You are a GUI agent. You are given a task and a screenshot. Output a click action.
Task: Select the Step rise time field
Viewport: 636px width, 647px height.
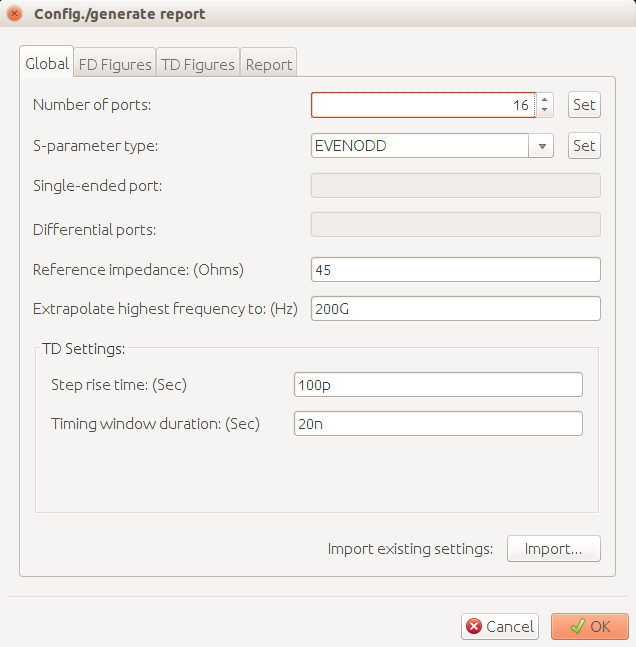pos(437,385)
